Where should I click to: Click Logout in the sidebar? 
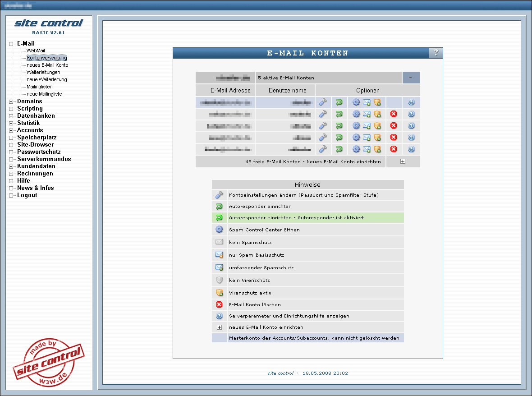coord(27,195)
